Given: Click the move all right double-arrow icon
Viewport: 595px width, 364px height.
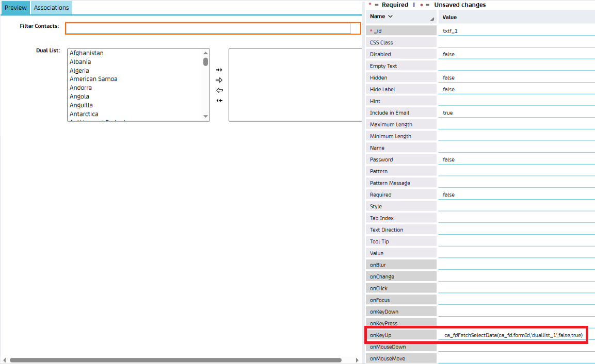Looking at the screenshot, I should [219, 70].
